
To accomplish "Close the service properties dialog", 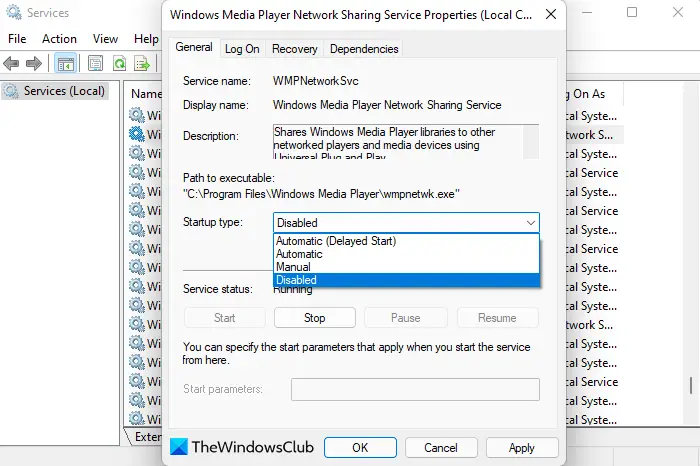I will click(551, 14).
